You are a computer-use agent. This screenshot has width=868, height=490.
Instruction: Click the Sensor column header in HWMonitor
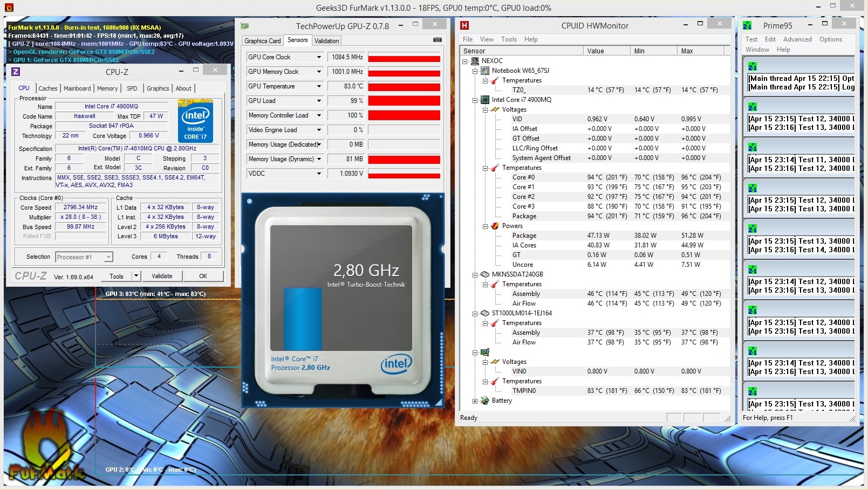[x=521, y=51]
